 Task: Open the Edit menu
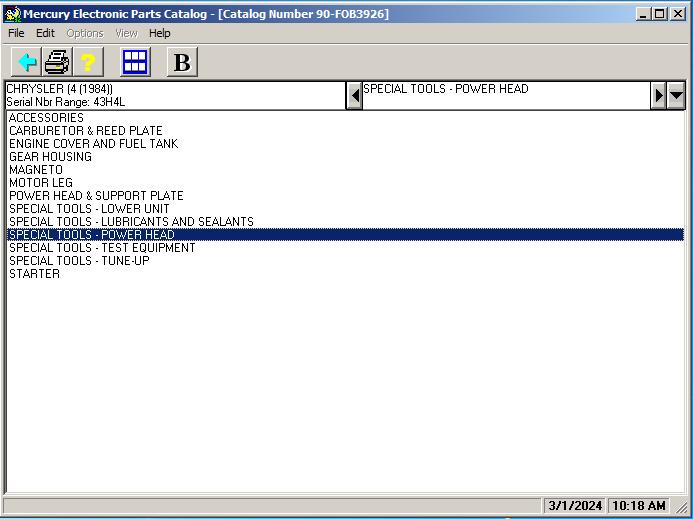[45, 33]
